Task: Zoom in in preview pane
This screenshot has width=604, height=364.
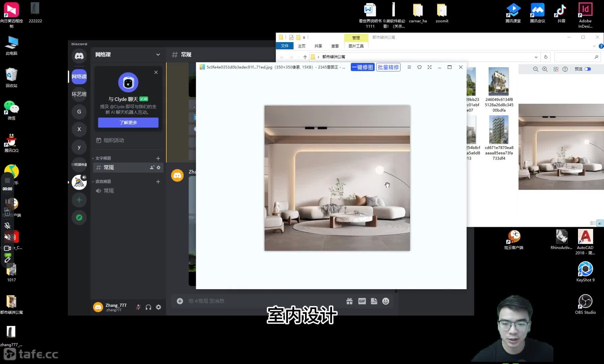Action: pyautogui.click(x=545, y=69)
